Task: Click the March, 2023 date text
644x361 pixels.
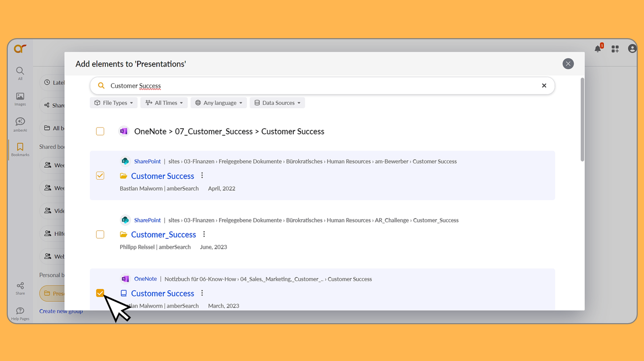Action: pyautogui.click(x=223, y=306)
